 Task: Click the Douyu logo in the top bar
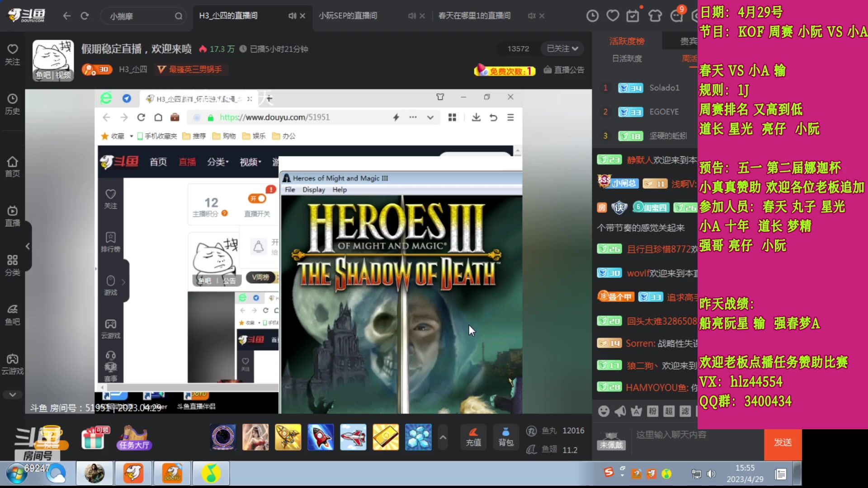click(27, 15)
